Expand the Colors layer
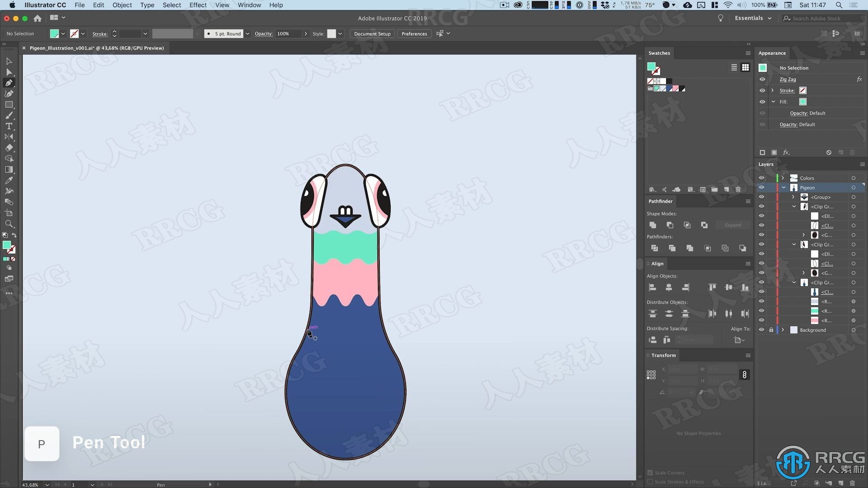The height and width of the screenshot is (488, 868). click(783, 178)
